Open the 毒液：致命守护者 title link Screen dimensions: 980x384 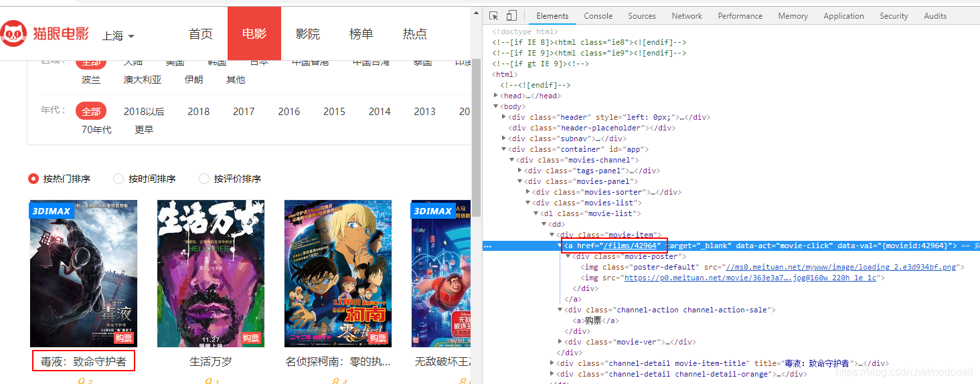84,361
